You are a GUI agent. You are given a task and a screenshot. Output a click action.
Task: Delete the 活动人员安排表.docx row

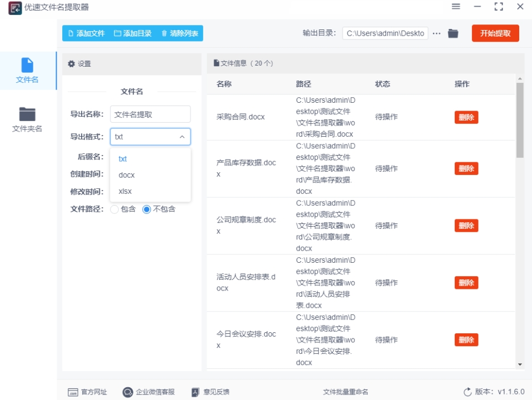[466, 283]
